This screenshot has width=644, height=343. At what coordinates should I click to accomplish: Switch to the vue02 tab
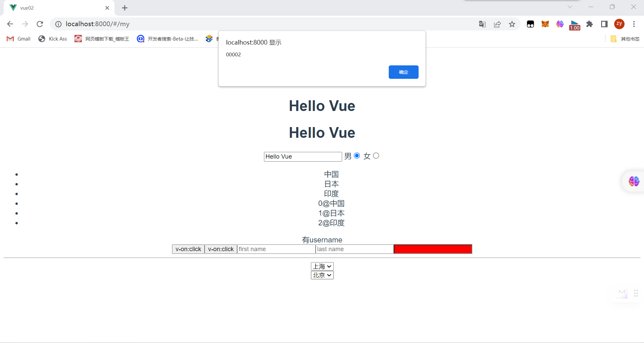tap(57, 8)
